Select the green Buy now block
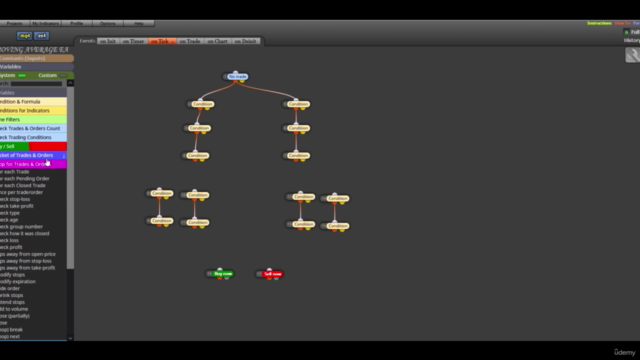 (x=223, y=273)
